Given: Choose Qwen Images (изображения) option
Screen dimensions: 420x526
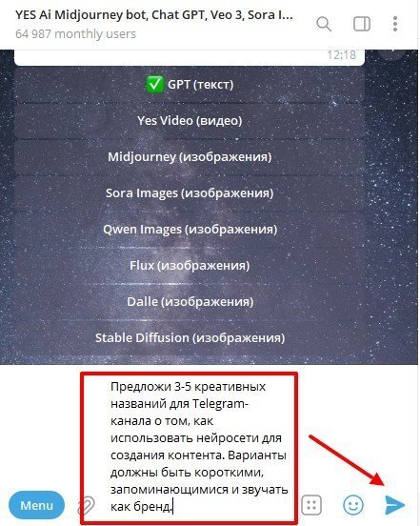Looking at the screenshot, I should coord(190,230).
